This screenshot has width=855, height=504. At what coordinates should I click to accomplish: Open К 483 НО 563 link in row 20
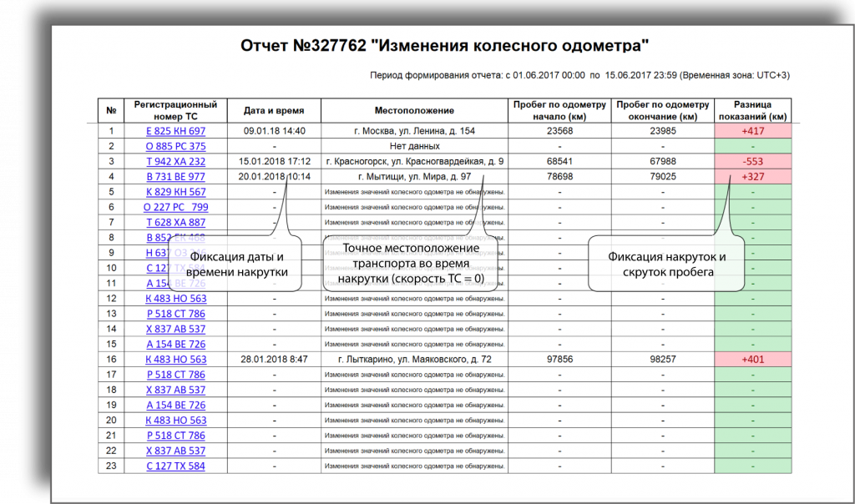pyautogui.click(x=175, y=421)
